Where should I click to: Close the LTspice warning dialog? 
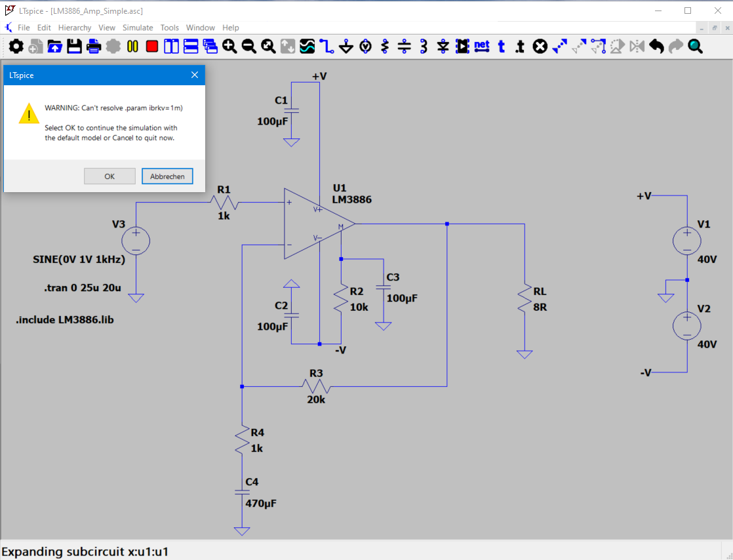click(195, 75)
